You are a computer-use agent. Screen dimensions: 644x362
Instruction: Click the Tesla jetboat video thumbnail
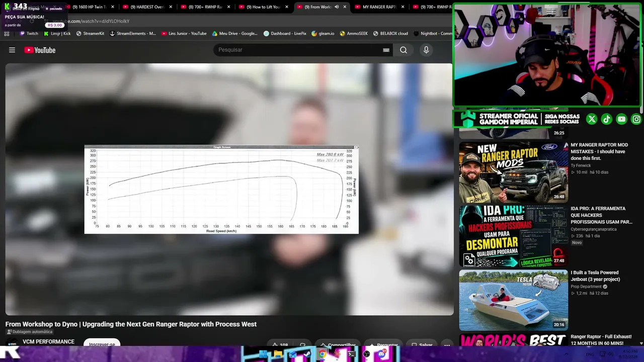coord(513,300)
